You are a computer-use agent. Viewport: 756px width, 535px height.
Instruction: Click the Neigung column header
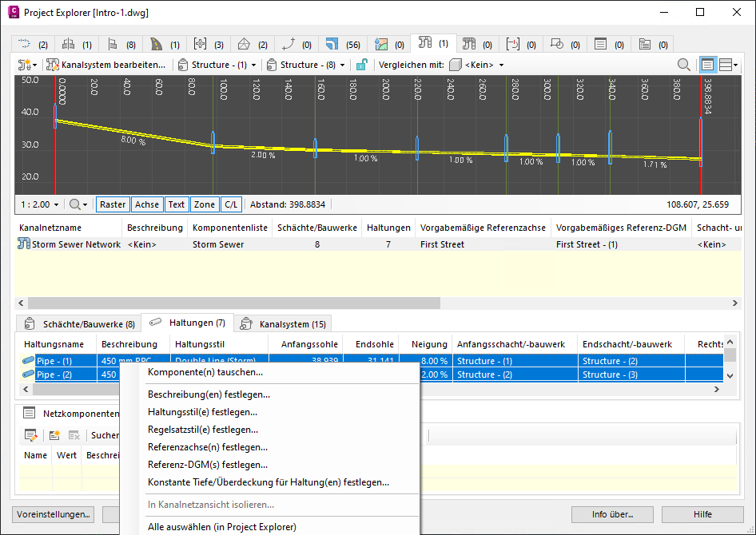click(x=429, y=344)
